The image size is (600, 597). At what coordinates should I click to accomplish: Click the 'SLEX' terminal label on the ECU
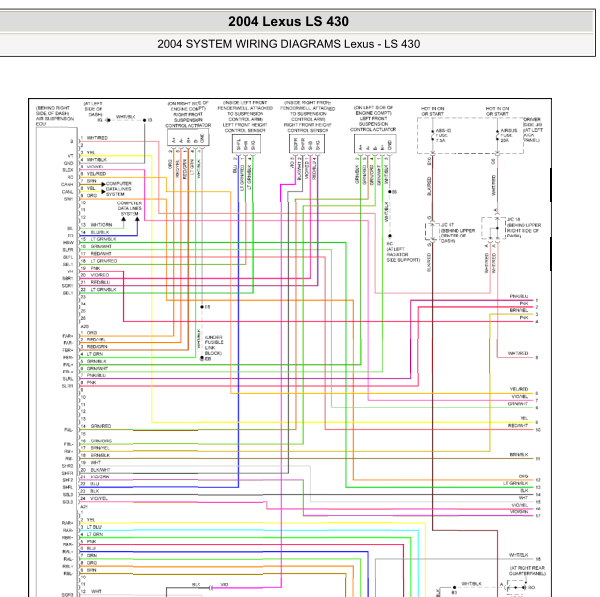[68, 170]
